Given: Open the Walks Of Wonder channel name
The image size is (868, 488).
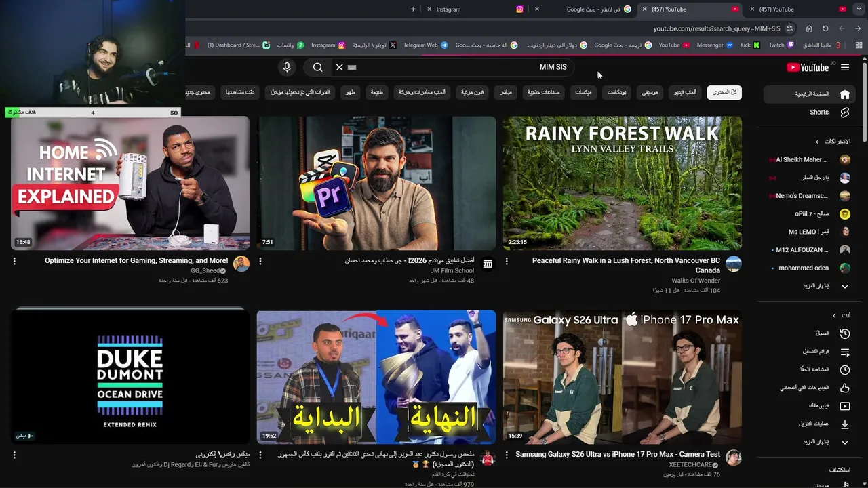Looking at the screenshot, I should [x=696, y=281].
